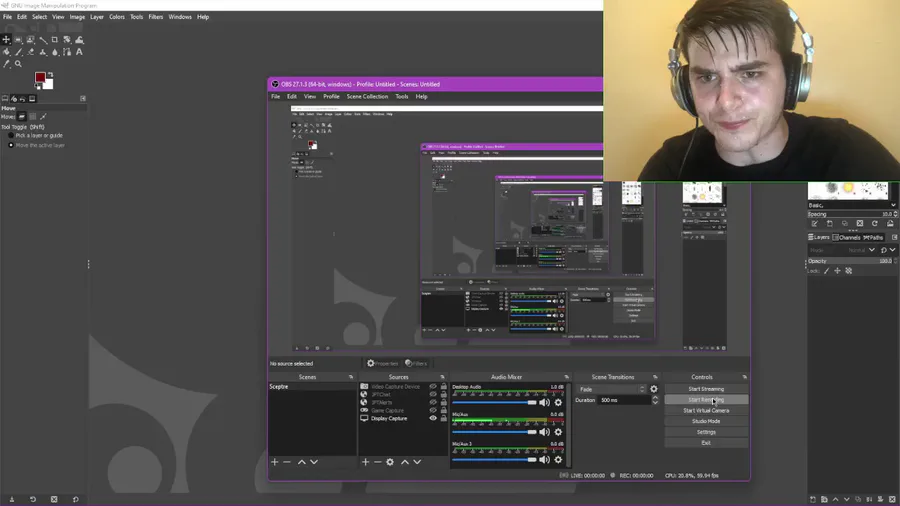Select the Crop tool in GIMP toolbox
Screen dimensions: 900x506
click(x=55, y=40)
